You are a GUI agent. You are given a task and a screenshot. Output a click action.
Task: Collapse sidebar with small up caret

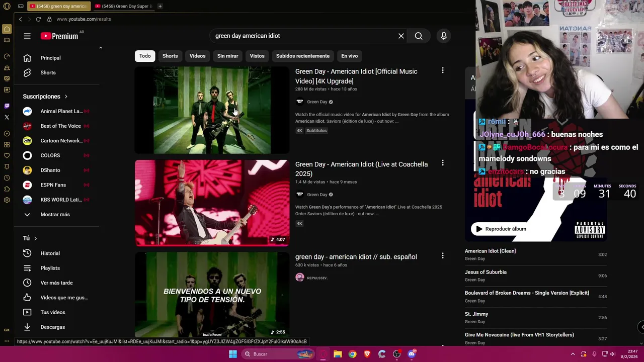[x=101, y=48]
